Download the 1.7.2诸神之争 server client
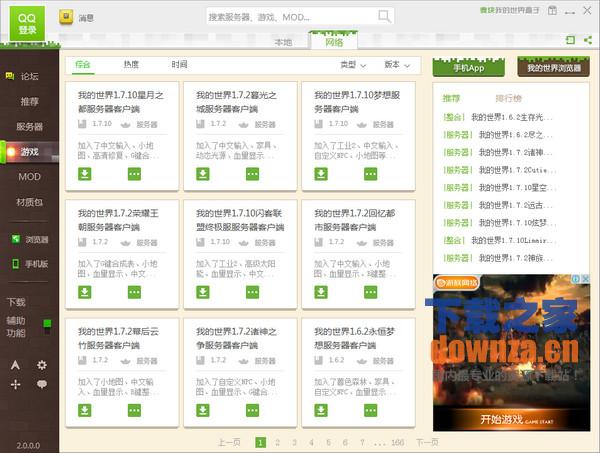 [203, 411]
